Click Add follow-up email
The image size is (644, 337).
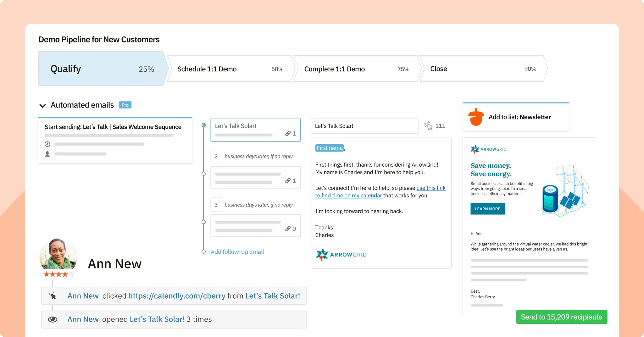point(237,251)
